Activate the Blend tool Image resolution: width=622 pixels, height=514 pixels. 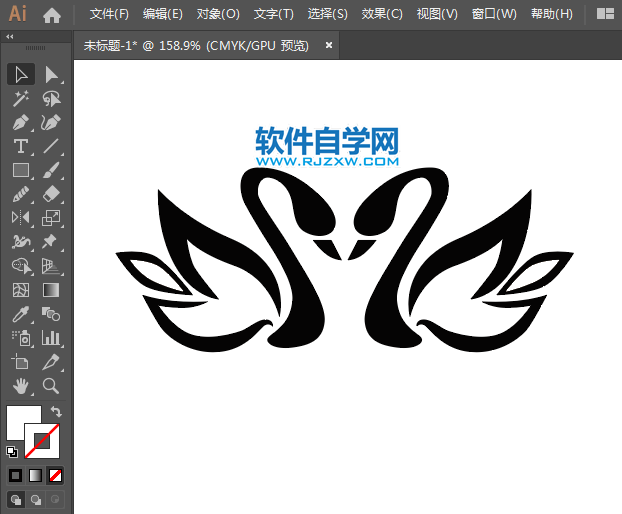click(x=52, y=314)
